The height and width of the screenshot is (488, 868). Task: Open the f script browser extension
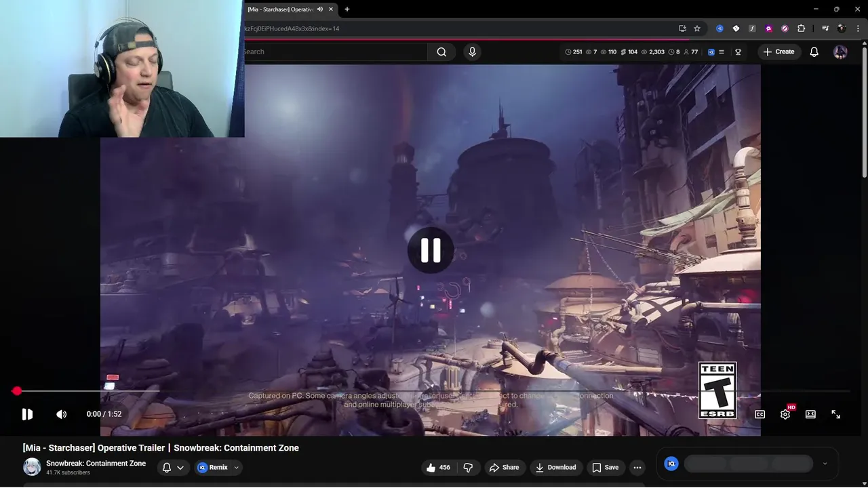click(752, 28)
